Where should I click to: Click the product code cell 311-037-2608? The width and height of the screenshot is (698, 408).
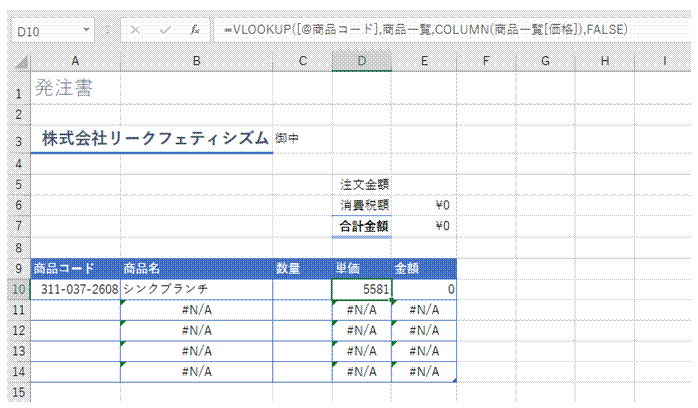[75, 289]
